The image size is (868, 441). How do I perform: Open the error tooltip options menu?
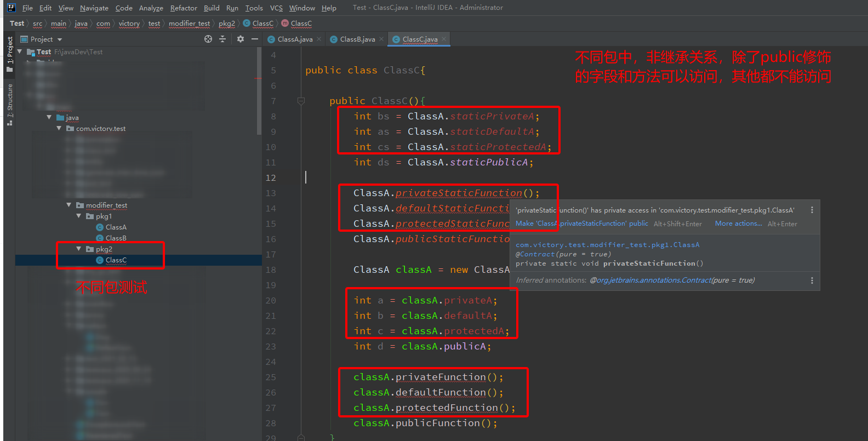coord(812,210)
